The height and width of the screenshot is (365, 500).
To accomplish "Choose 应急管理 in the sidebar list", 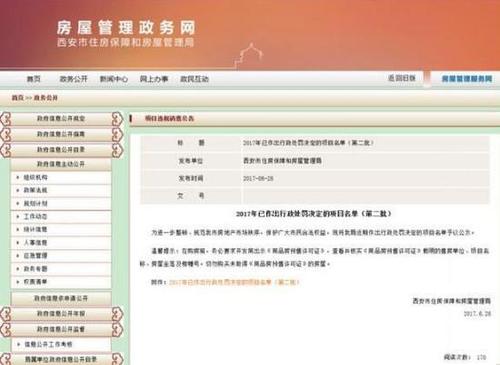I will [35, 256].
